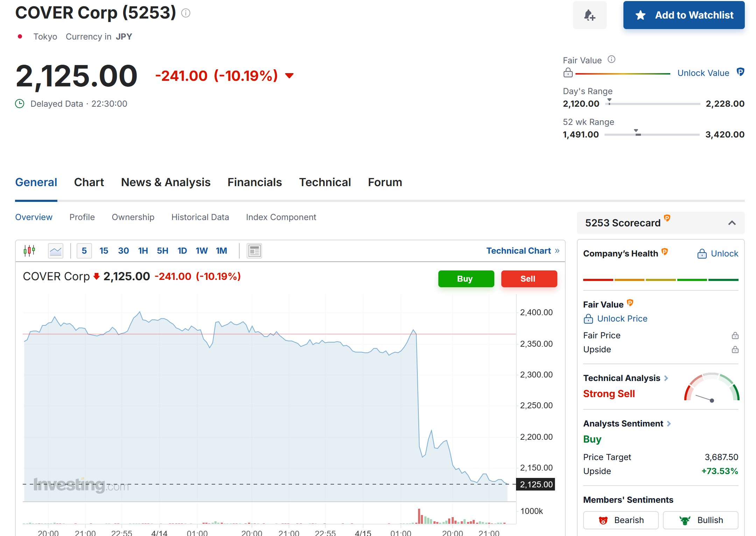Click the green Buy button
Screen dimensions: 756x536
pyautogui.click(x=466, y=279)
